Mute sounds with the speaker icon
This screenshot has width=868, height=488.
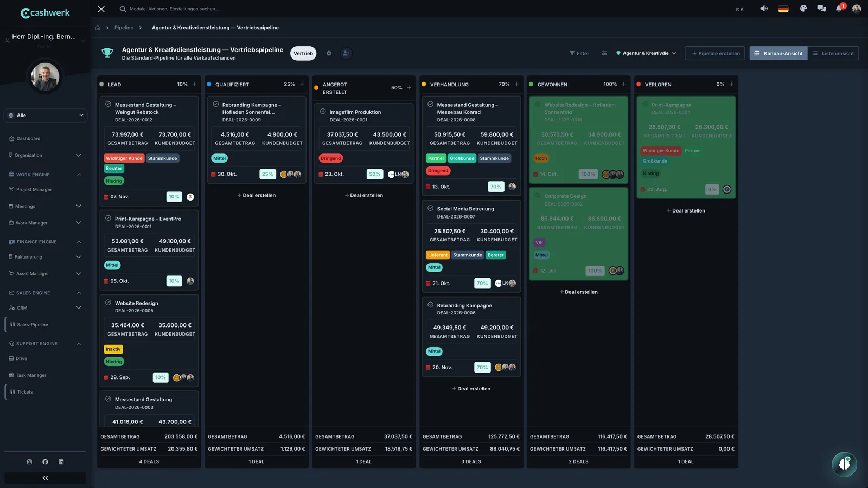(x=764, y=9)
